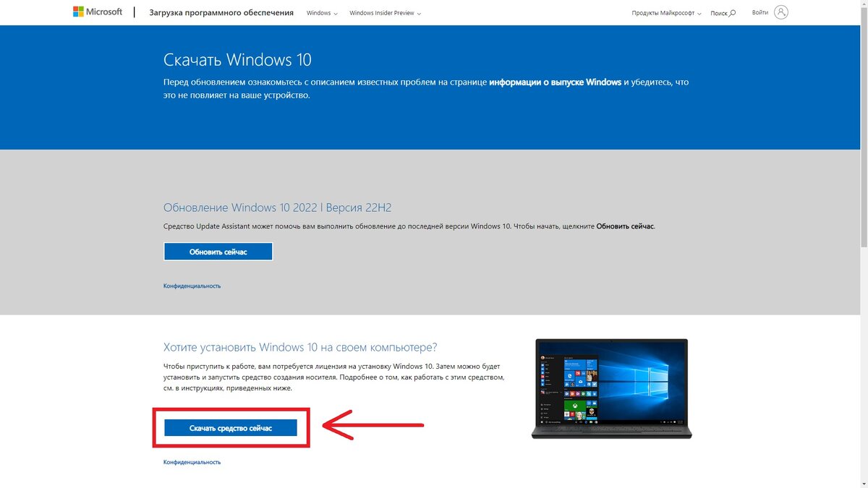Expand the Windows Insider Preview menu

(385, 12)
